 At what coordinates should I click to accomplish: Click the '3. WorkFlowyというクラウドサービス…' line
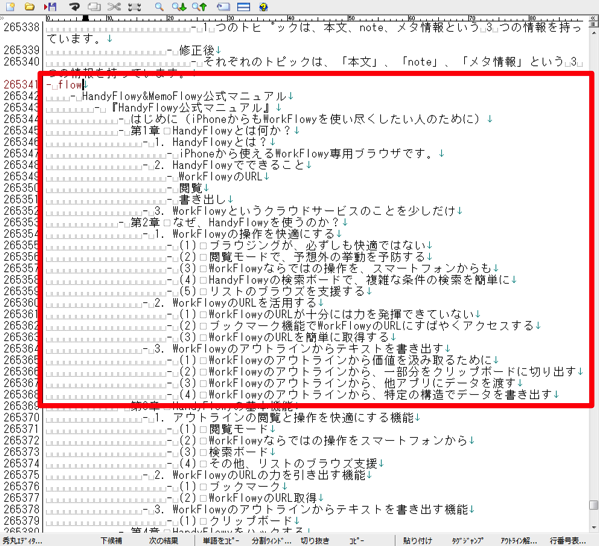pos(305,211)
